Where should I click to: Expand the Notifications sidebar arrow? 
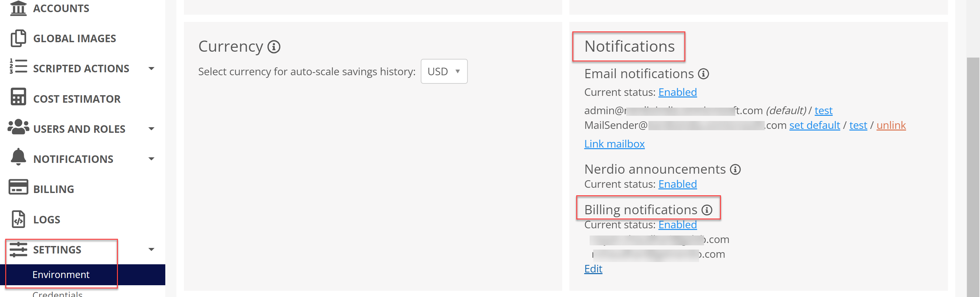(x=152, y=159)
